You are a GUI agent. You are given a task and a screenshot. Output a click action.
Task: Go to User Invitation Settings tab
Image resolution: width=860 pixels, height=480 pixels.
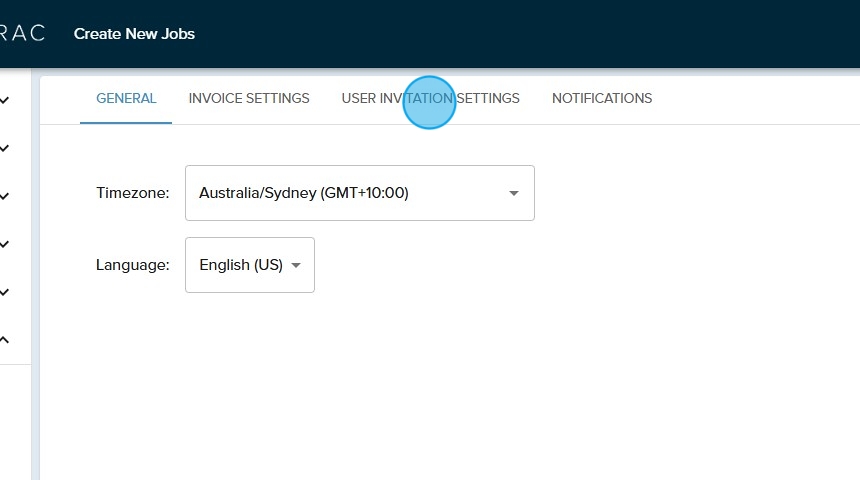tap(430, 98)
